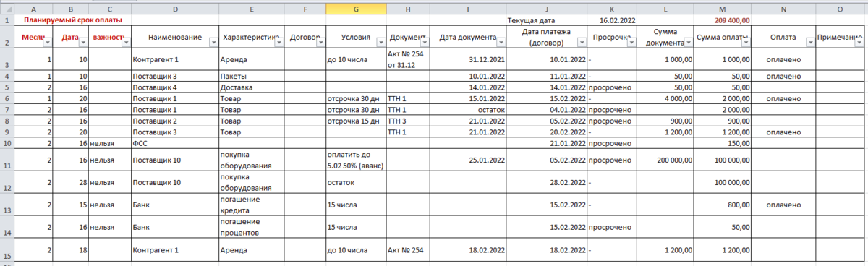The image size is (868, 266).
Task: Click the Планируемый срок оплаты cell
Action: [x=73, y=20]
